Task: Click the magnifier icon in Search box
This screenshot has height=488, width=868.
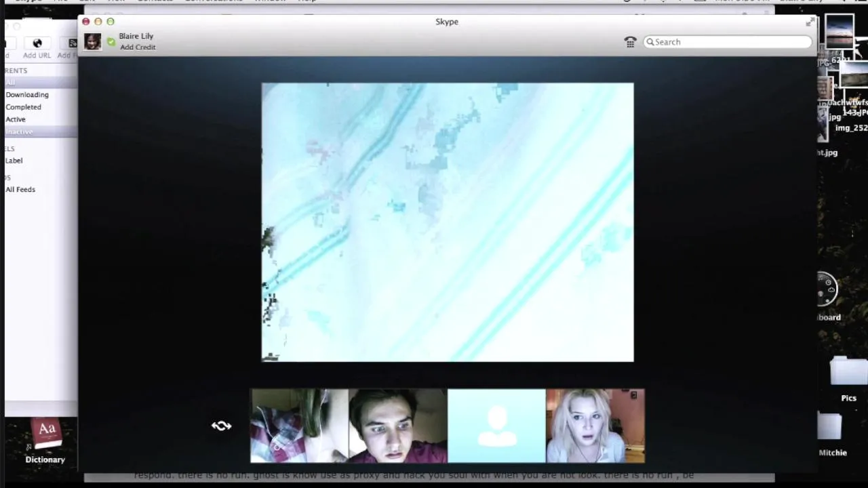Action: click(650, 42)
